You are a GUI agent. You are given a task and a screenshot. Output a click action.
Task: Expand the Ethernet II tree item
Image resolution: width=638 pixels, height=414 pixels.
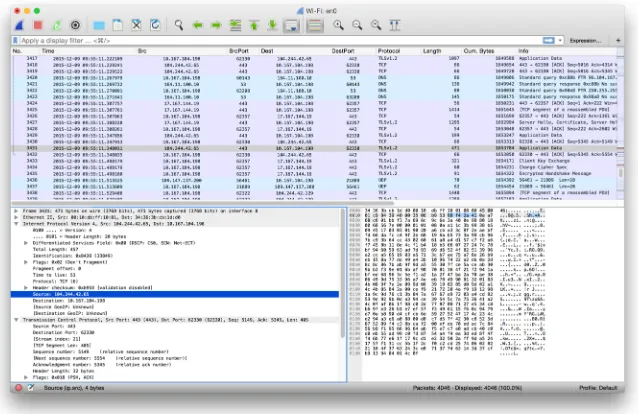pos(16,217)
